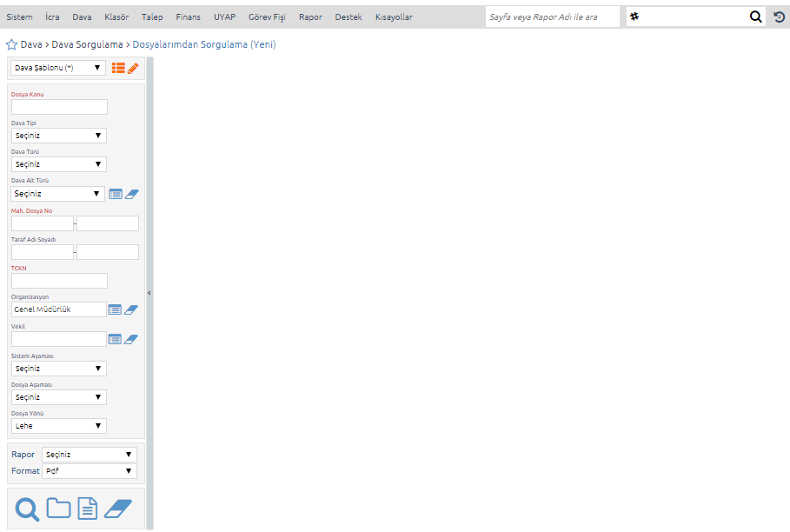Click the Dava breadcrumb link
This screenshot has height=532, width=790.
[x=31, y=44]
